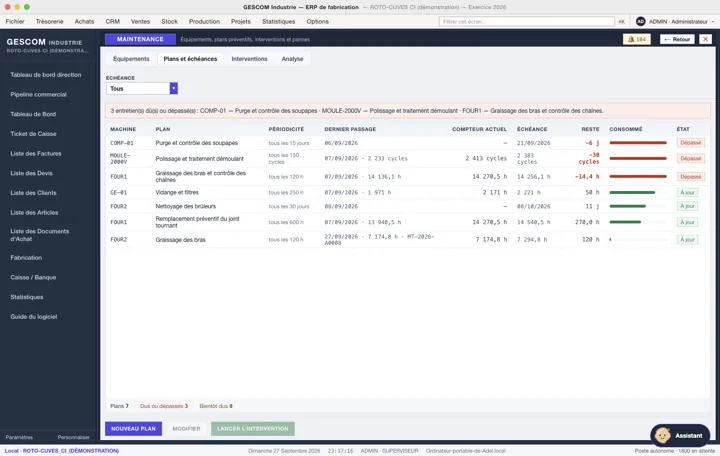Open Liste des Factures in sidebar
This screenshot has height=456, width=720.
click(x=36, y=153)
